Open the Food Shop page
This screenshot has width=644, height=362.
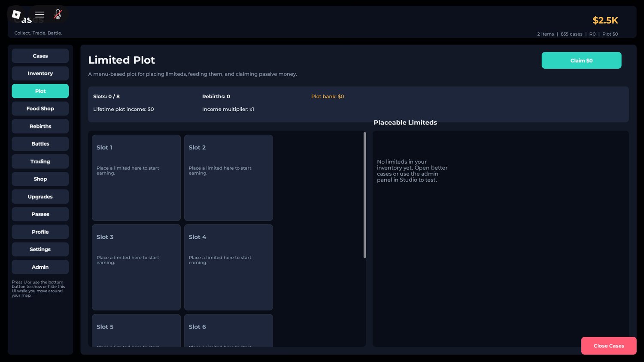coord(40,109)
